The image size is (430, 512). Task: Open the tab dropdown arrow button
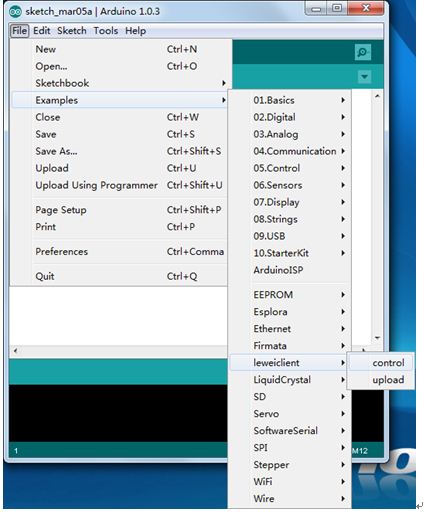click(364, 77)
